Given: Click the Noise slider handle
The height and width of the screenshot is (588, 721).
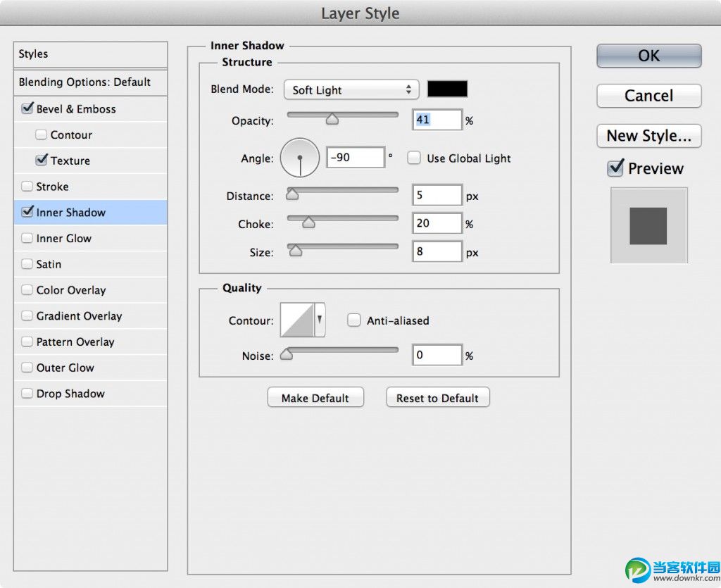Looking at the screenshot, I should [287, 354].
